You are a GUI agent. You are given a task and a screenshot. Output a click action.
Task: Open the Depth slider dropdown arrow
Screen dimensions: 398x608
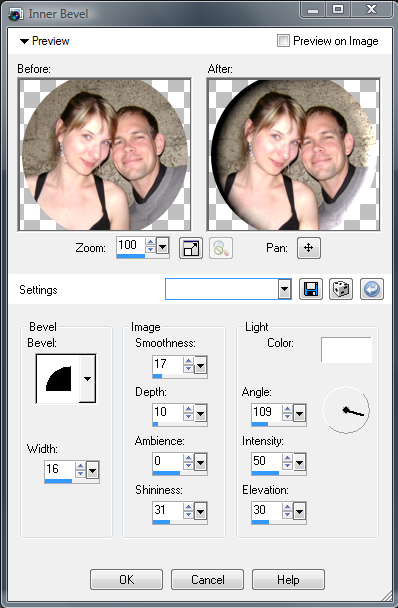[x=200, y=414]
